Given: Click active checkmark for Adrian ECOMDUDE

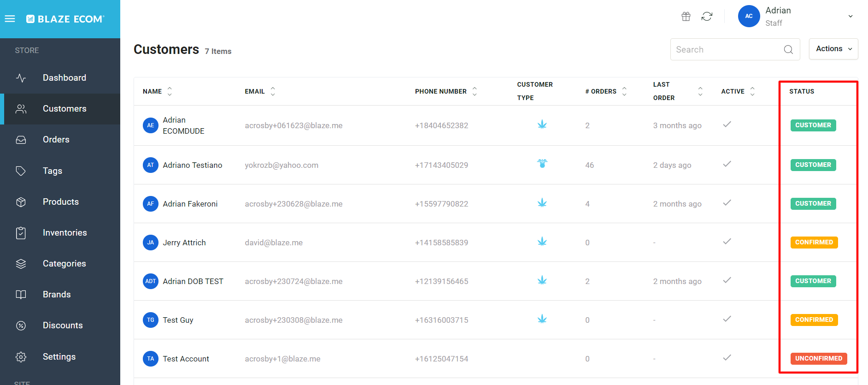Looking at the screenshot, I should click(727, 124).
